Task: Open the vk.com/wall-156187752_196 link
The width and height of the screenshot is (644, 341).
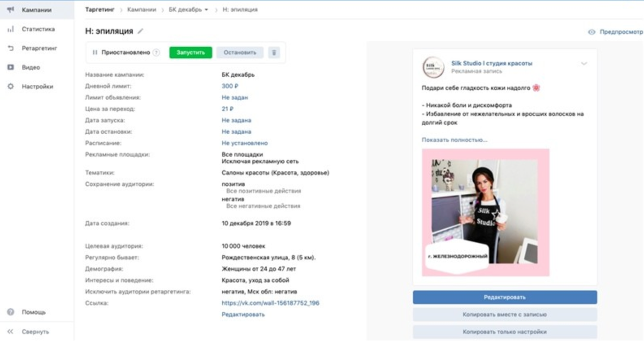Action: click(270, 303)
